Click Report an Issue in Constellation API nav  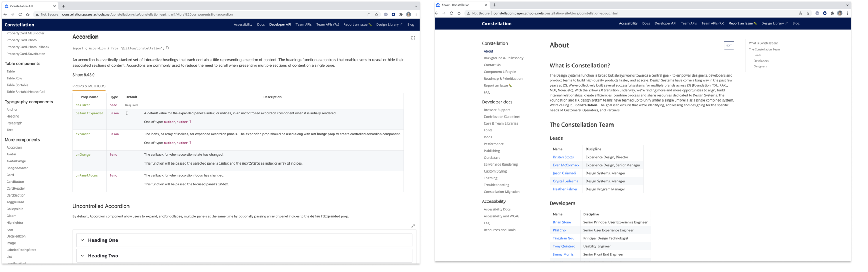pos(357,25)
